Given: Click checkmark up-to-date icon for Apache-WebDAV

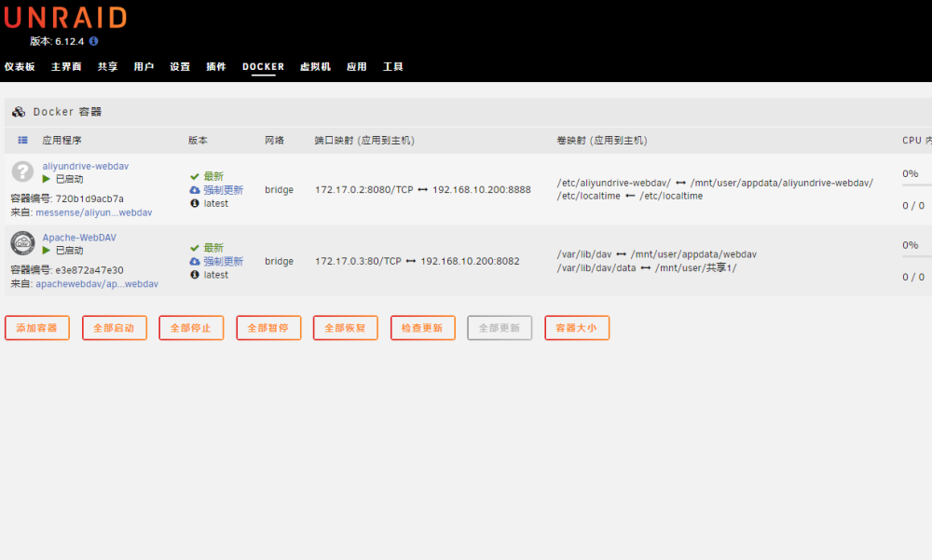Looking at the screenshot, I should pyautogui.click(x=195, y=248).
